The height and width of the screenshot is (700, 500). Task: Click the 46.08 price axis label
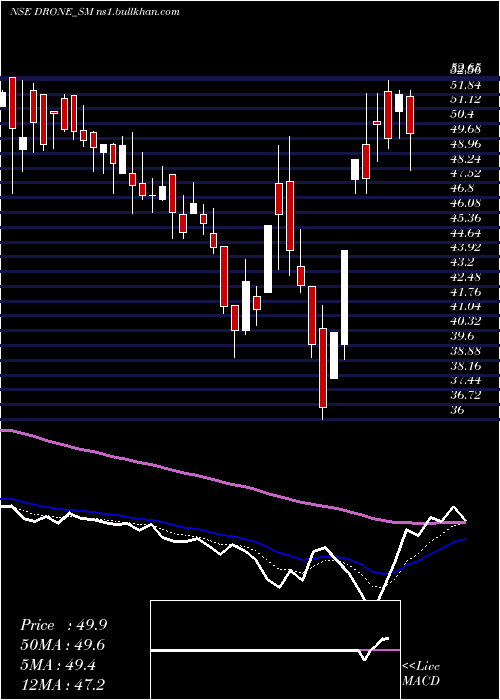pyautogui.click(x=466, y=203)
